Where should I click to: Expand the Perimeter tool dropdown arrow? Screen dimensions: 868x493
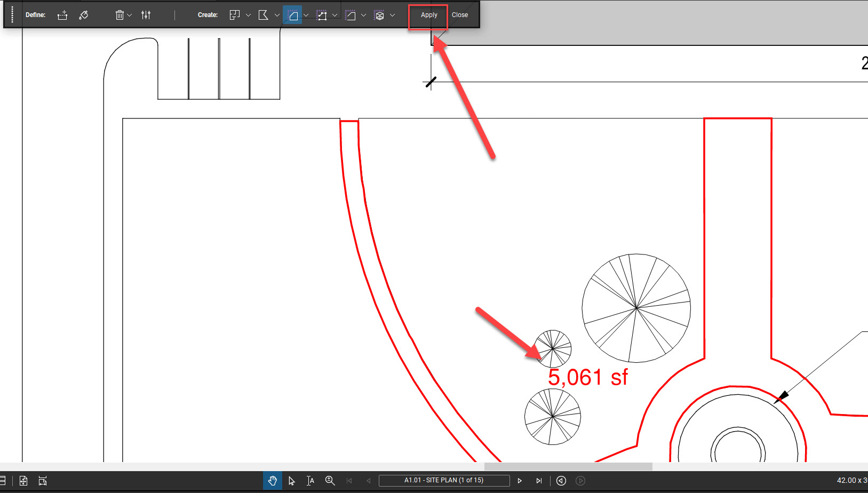point(363,15)
